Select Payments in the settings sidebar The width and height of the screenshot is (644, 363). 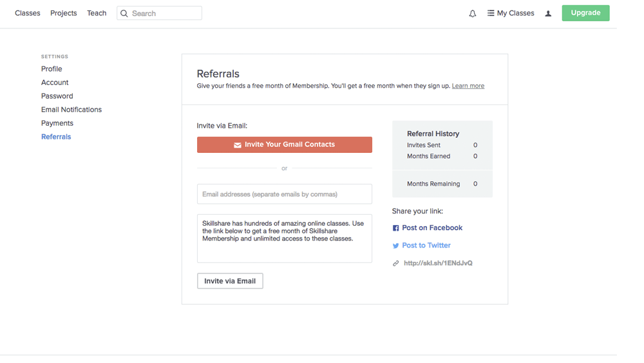point(57,123)
